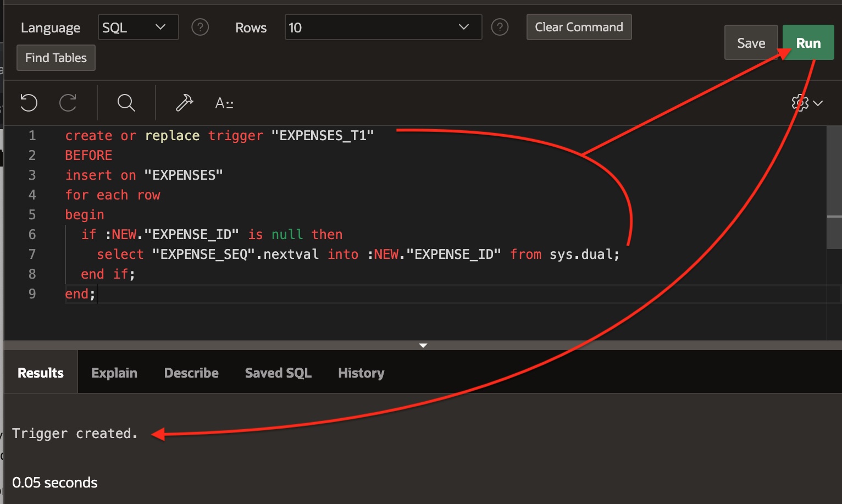Click the editor vertical scrollbar
The image size is (842, 504).
point(834,187)
